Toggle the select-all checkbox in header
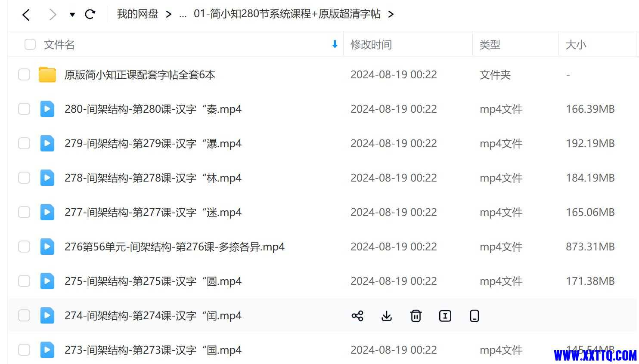Image resolution: width=639 pixels, height=364 pixels. (30, 44)
